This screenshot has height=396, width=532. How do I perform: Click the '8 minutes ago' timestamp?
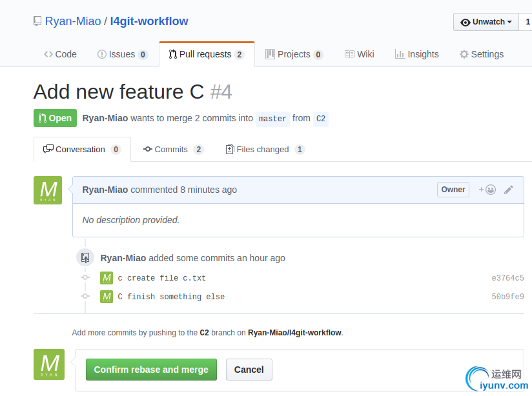click(209, 190)
